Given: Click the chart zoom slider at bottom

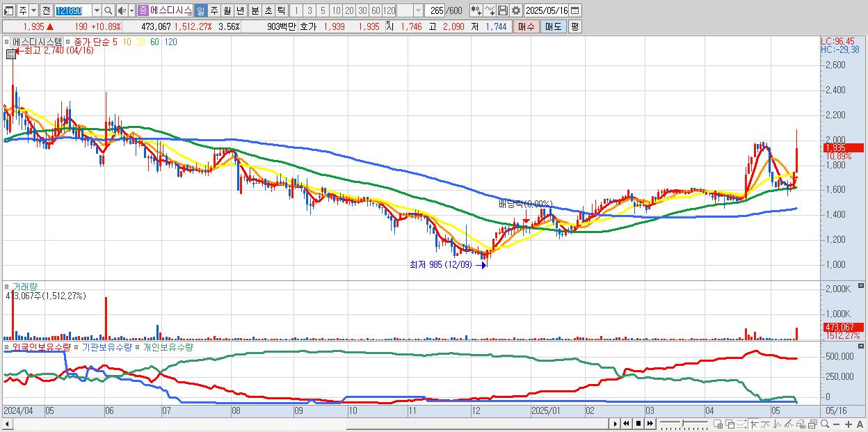Looking at the screenshot, I should coord(684,424).
